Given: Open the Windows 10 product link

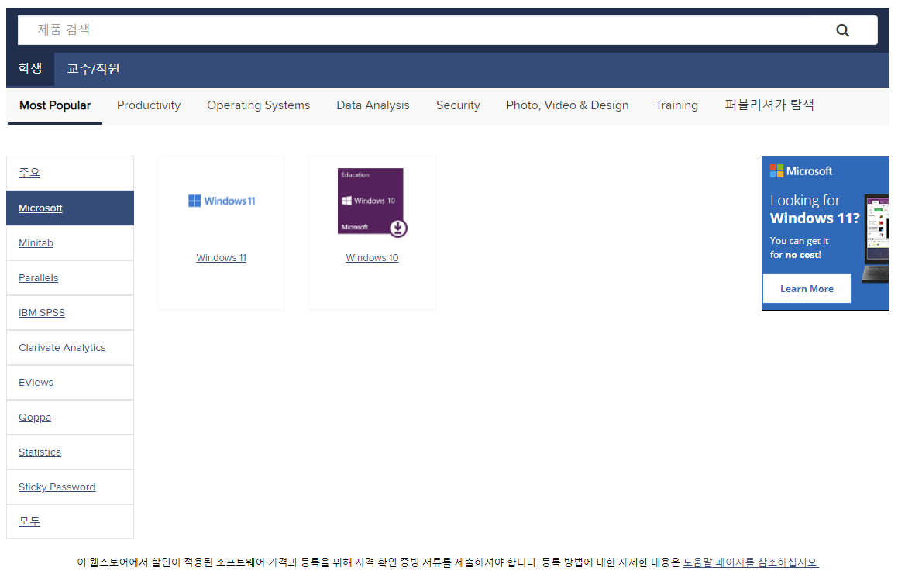Looking at the screenshot, I should coord(372,258).
